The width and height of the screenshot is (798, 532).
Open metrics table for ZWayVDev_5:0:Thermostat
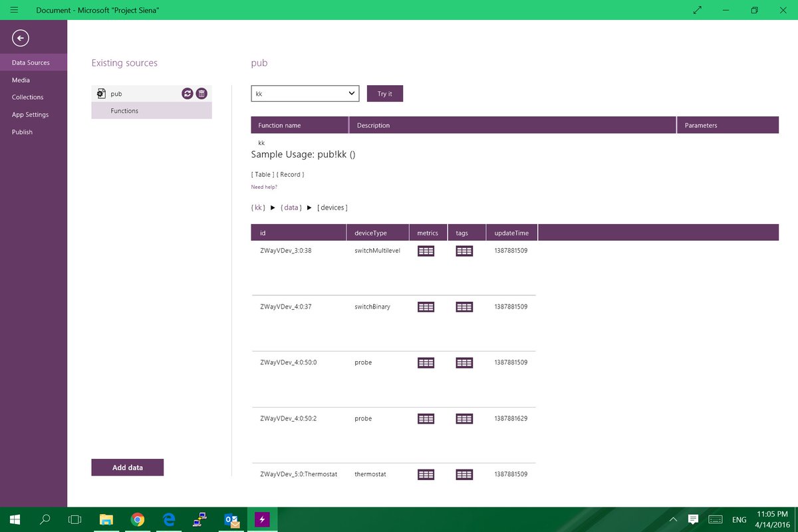426,474
